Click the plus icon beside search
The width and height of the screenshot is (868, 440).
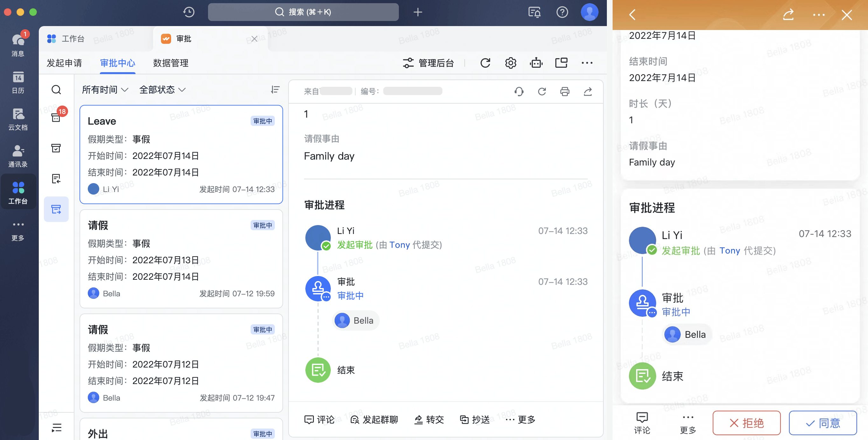pos(418,12)
